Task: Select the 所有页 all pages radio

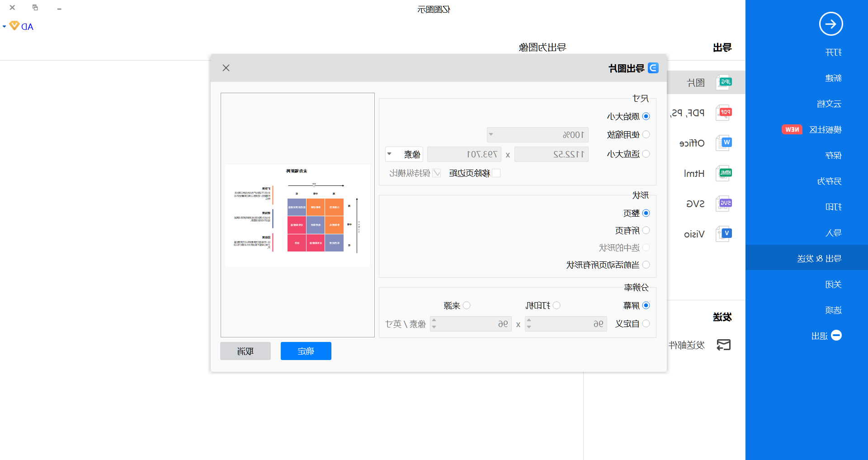Action: pos(646,230)
